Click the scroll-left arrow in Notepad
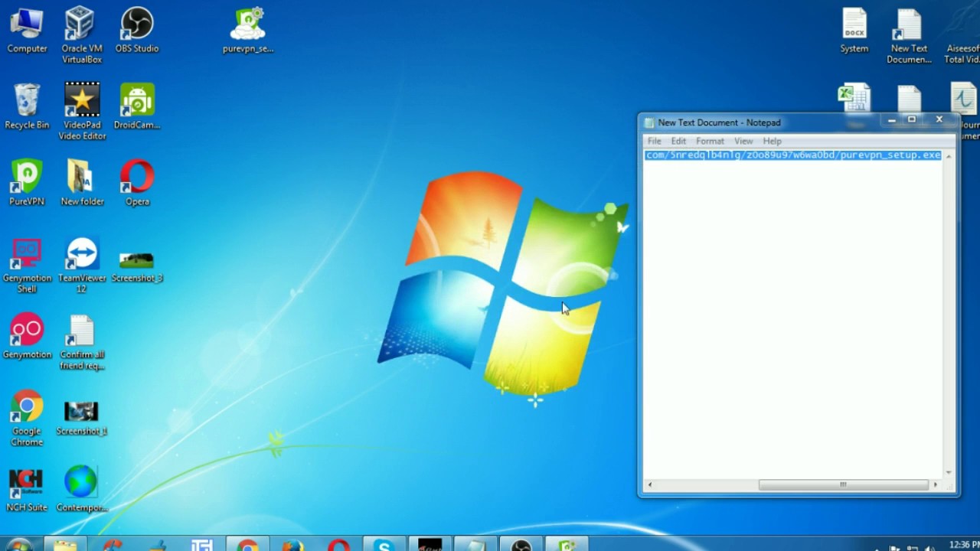980x551 pixels. point(649,484)
